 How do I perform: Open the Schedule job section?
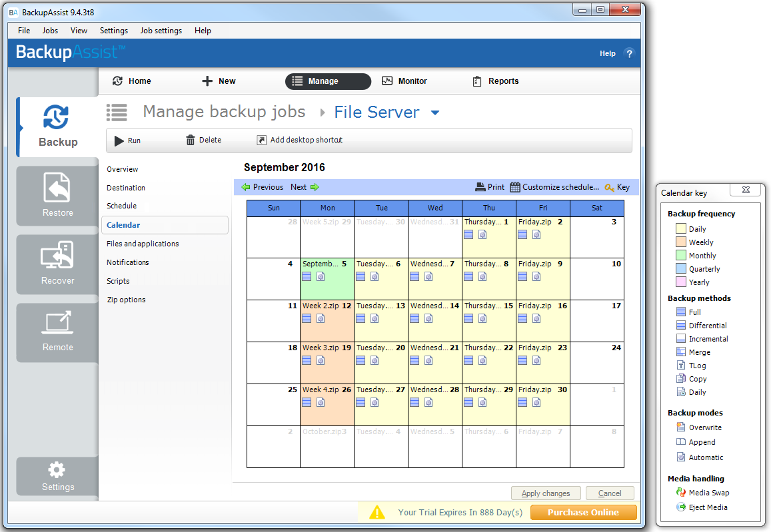click(x=121, y=206)
